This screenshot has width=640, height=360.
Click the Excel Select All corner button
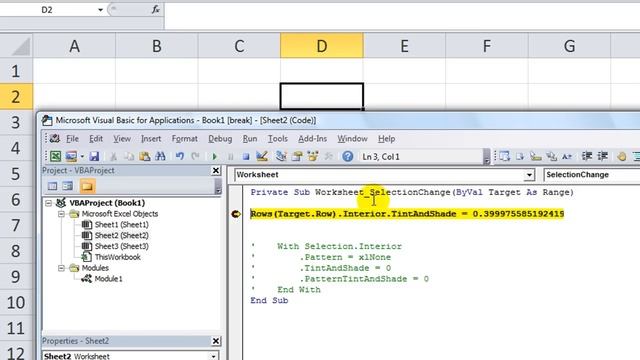point(16,46)
